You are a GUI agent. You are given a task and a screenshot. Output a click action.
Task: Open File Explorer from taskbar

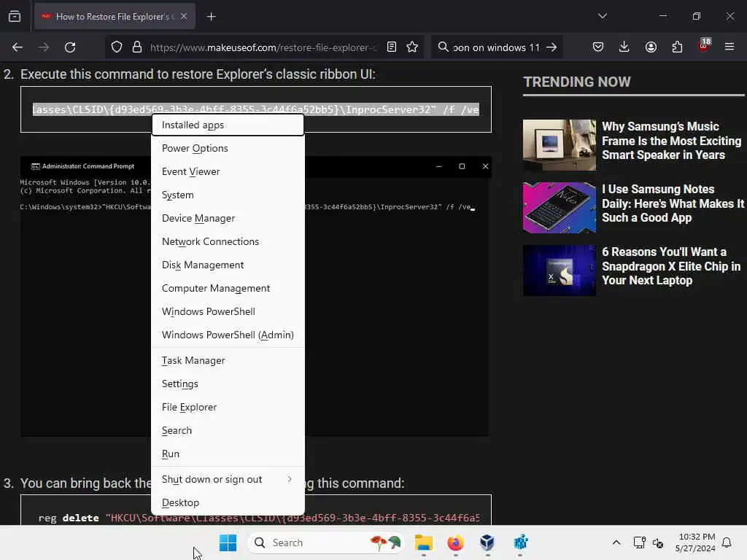[424, 542]
